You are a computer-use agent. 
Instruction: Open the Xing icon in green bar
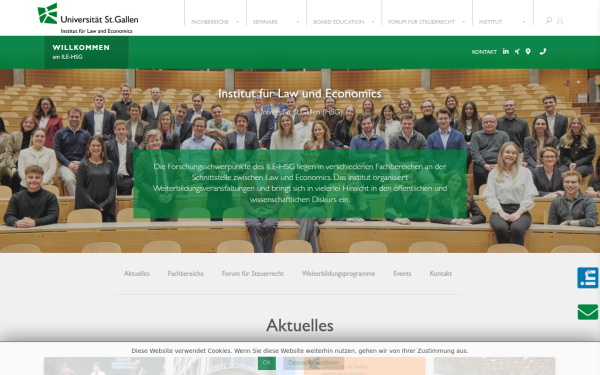click(x=517, y=51)
